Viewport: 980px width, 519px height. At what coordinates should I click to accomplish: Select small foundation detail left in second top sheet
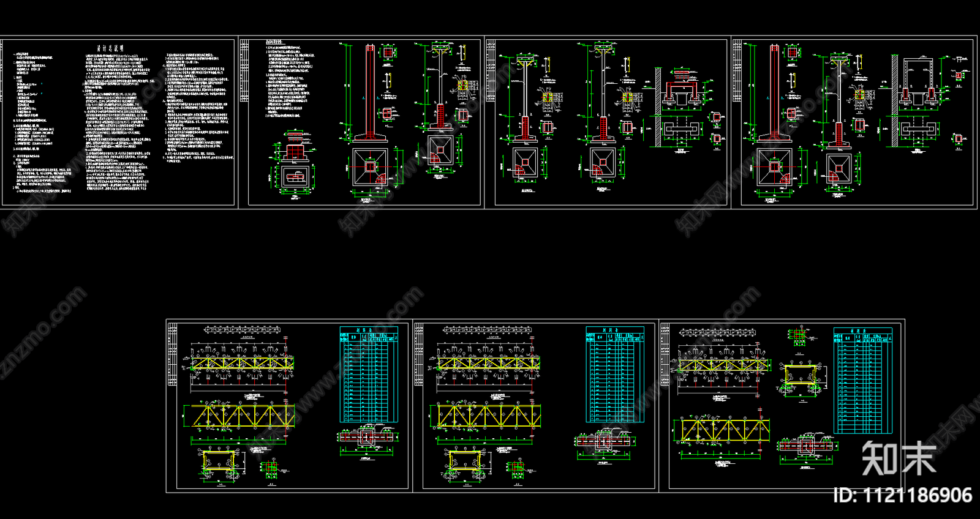[x=295, y=176]
